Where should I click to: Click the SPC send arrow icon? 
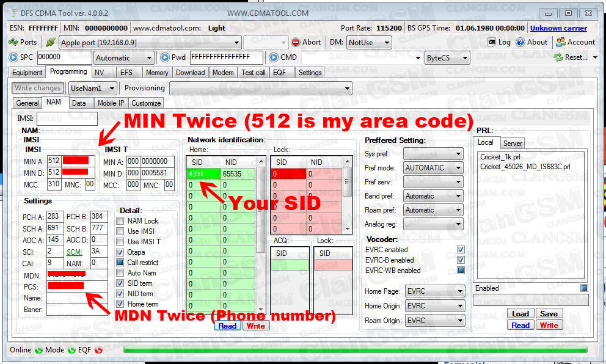(x=14, y=57)
